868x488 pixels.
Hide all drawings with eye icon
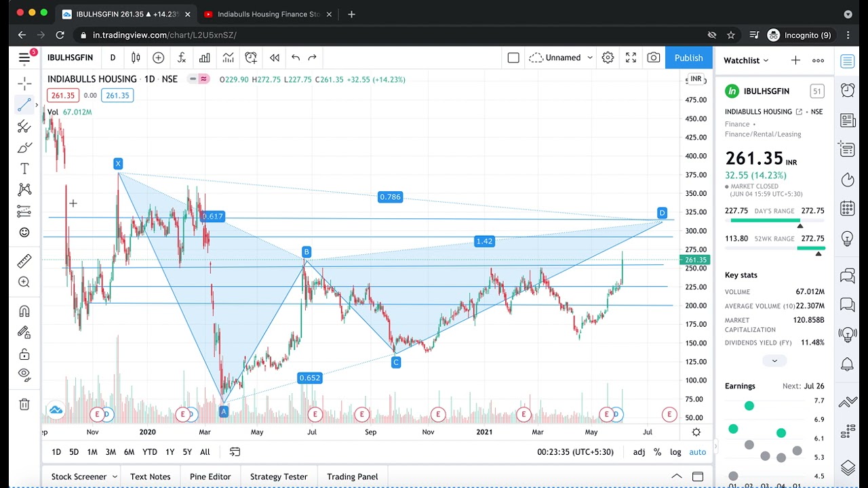(24, 374)
